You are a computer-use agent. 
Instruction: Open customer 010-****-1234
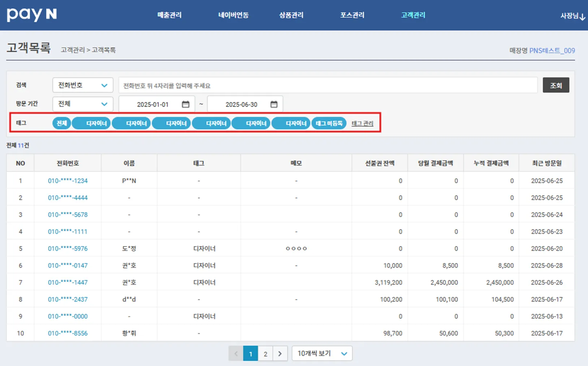pos(68,181)
